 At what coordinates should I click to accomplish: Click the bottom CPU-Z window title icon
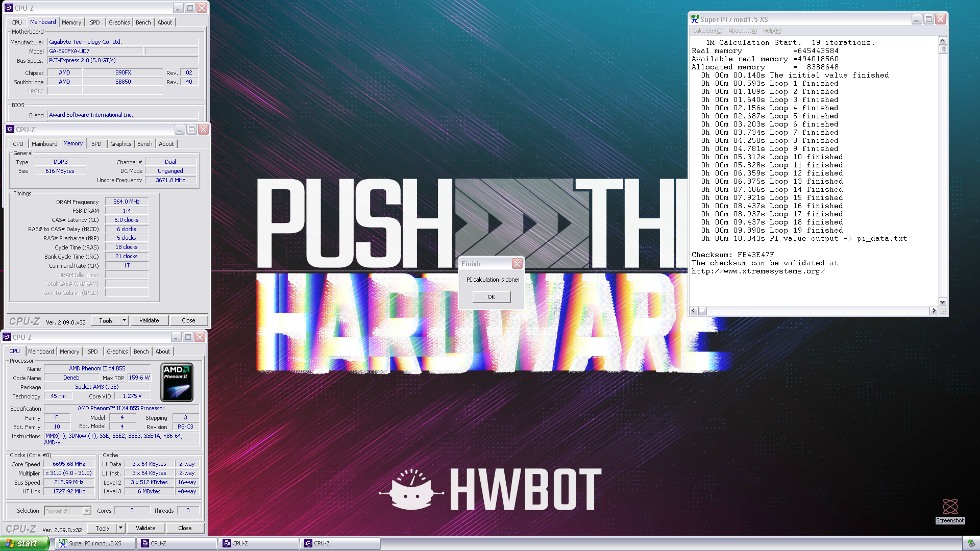pos(7,337)
